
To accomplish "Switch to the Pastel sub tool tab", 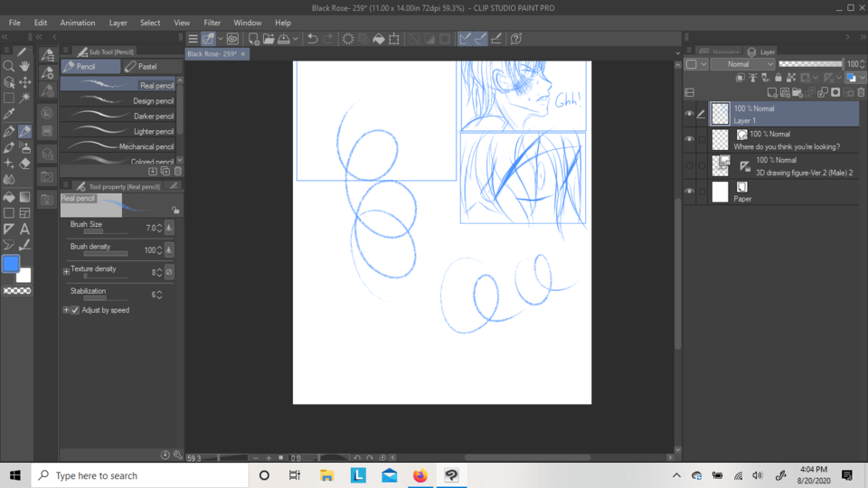I will (152, 66).
